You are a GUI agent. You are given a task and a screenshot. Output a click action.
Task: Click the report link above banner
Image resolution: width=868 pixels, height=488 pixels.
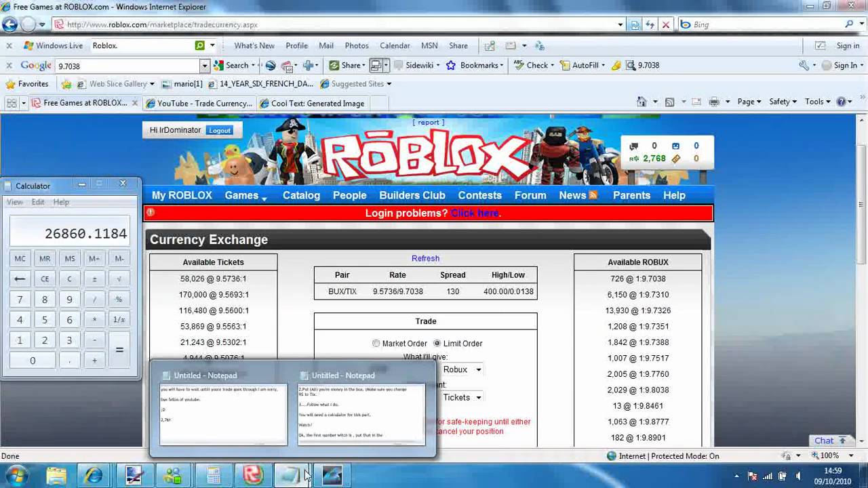[428, 123]
